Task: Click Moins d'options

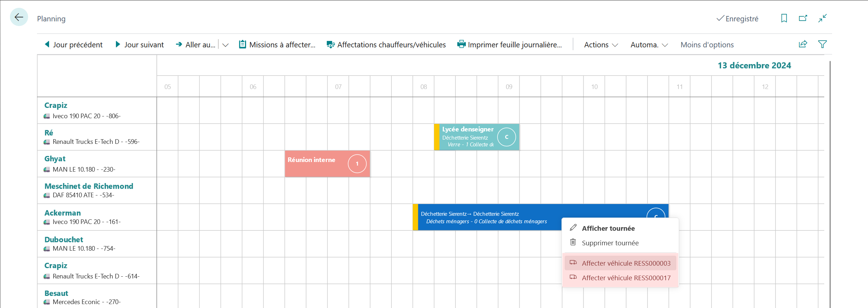Action: point(707,45)
